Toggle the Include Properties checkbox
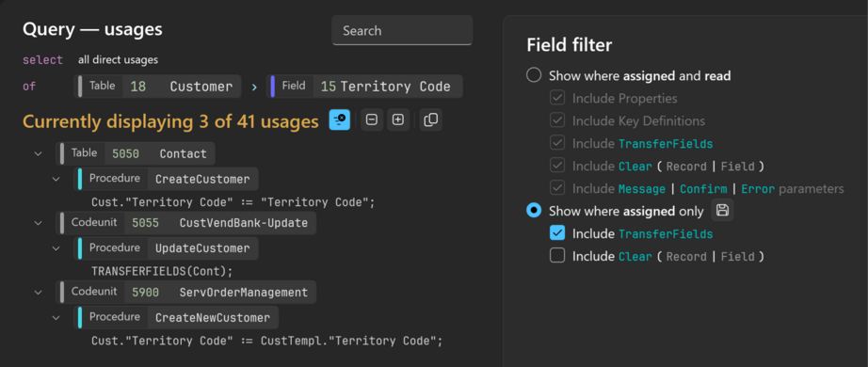The width and height of the screenshot is (868, 367). click(557, 98)
